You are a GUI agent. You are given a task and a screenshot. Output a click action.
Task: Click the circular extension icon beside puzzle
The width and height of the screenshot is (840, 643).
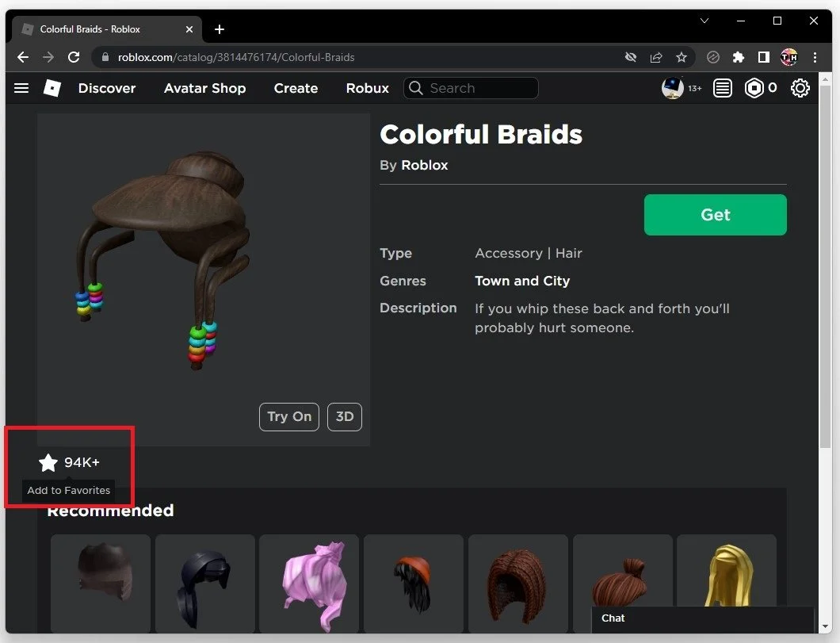click(712, 57)
